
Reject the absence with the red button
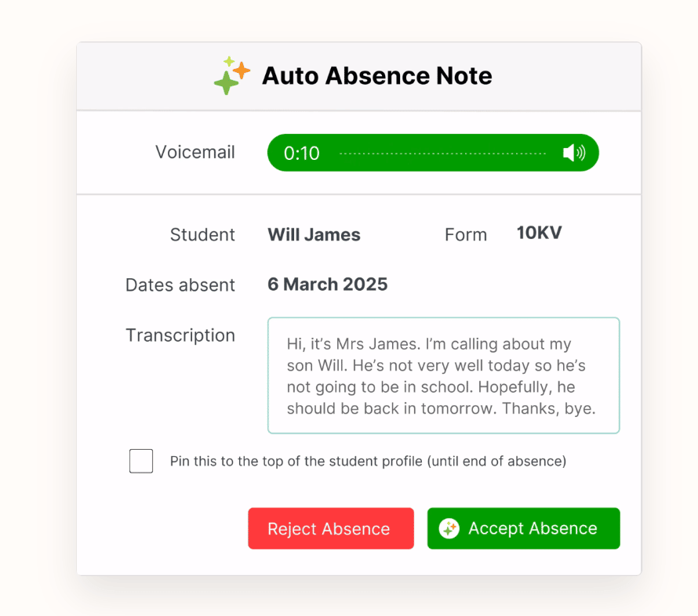point(330,528)
